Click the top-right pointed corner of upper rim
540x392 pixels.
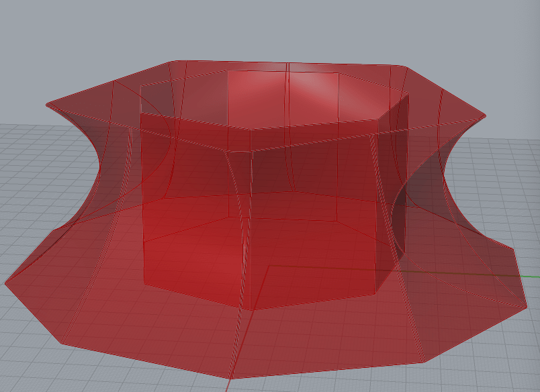(484, 115)
